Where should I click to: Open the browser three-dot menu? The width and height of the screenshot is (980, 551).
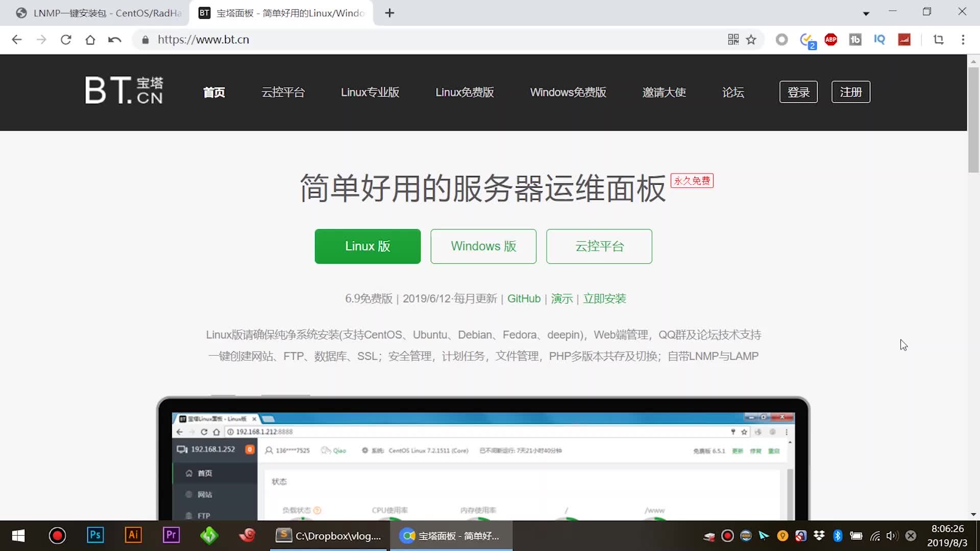pyautogui.click(x=963, y=40)
